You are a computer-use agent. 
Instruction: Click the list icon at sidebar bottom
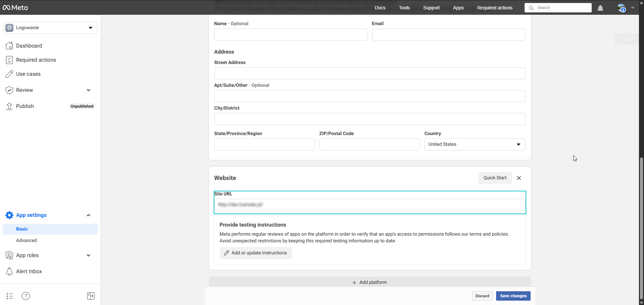10,296
